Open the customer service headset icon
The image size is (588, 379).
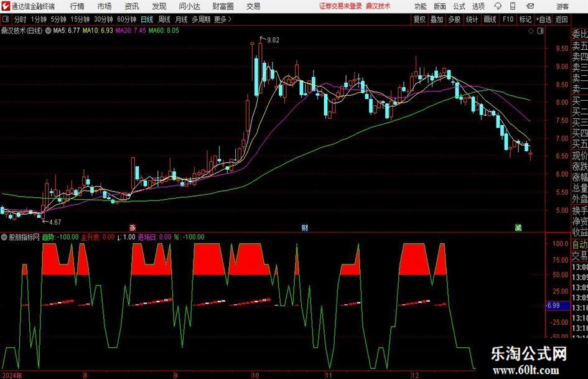click(498, 6)
